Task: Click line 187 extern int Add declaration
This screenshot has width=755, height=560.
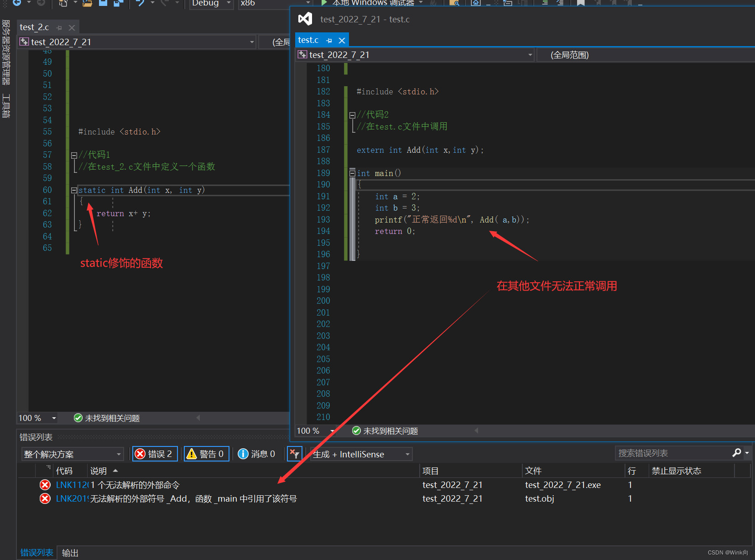Action: pos(420,150)
